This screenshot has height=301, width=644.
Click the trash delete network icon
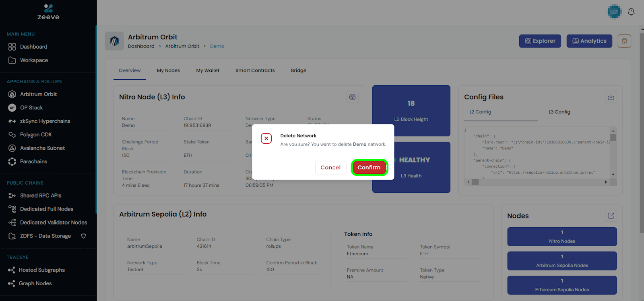[624, 41]
